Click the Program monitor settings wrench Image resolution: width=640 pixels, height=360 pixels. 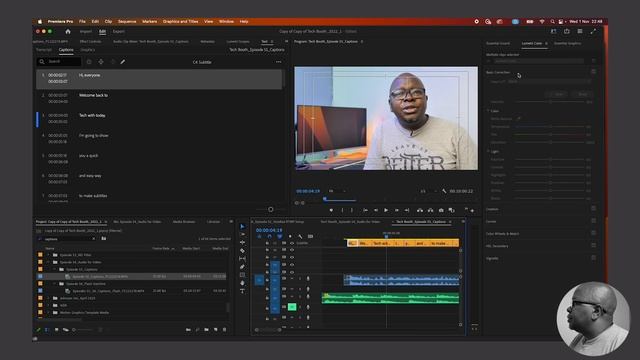click(444, 191)
